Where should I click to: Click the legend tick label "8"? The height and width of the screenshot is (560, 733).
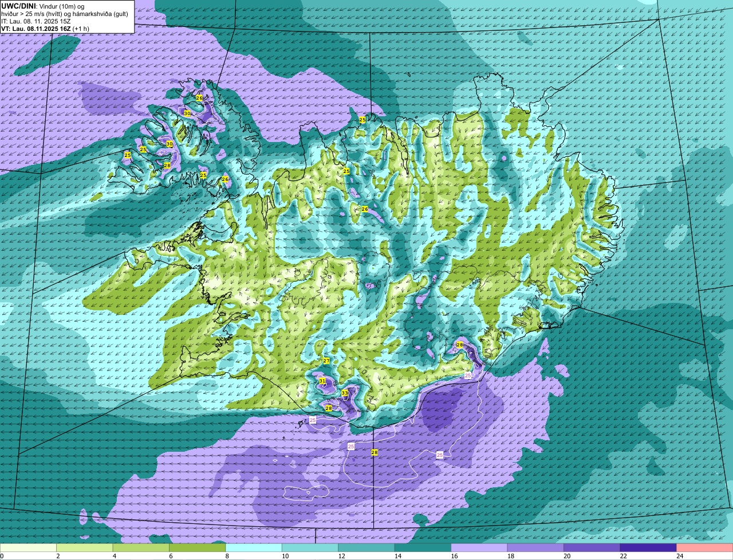tap(227, 556)
